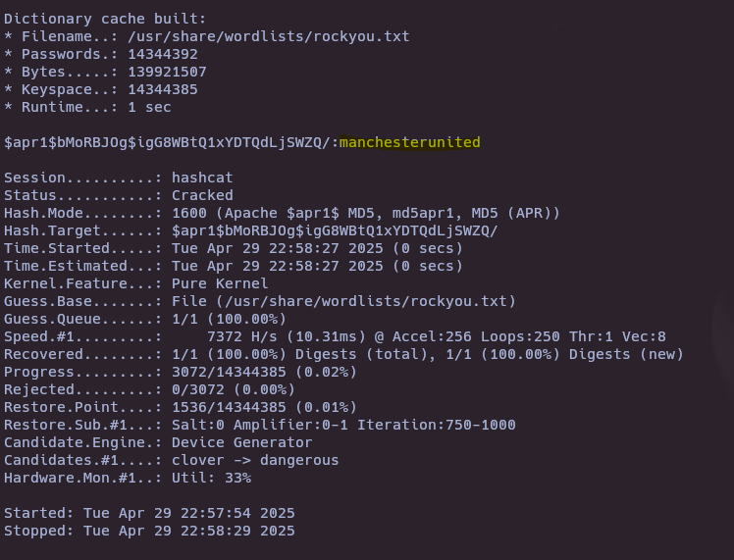Click the Status Cracked text
This screenshot has width=734, height=560.
tap(202, 195)
